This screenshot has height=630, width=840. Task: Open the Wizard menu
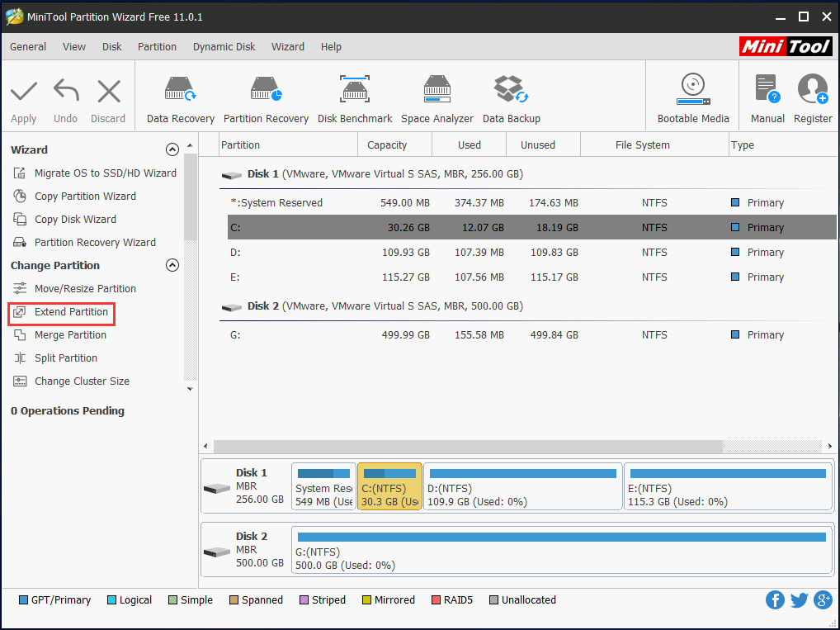tap(288, 46)
